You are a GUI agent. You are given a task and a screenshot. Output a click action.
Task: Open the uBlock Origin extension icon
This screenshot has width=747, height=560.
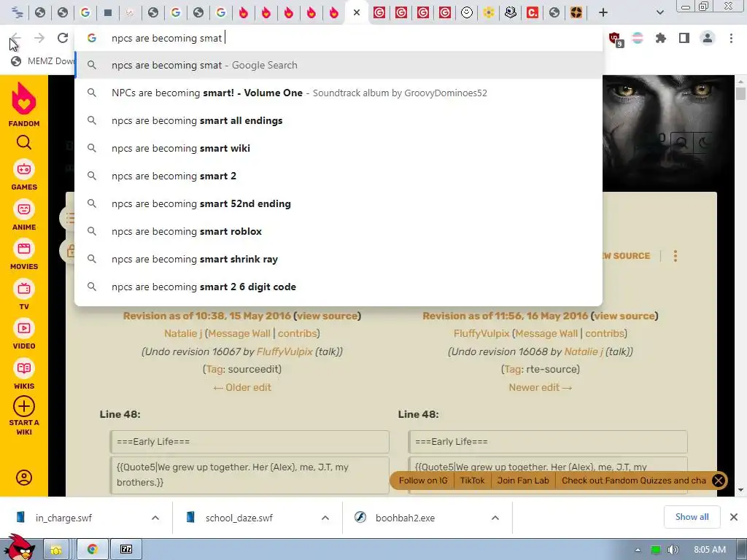(x=615, y=39)
